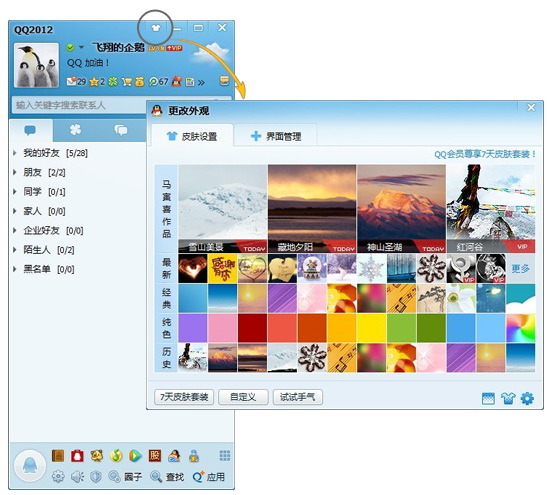
Task: Switch to the 界面管理 tab
Action: (276, 136)
